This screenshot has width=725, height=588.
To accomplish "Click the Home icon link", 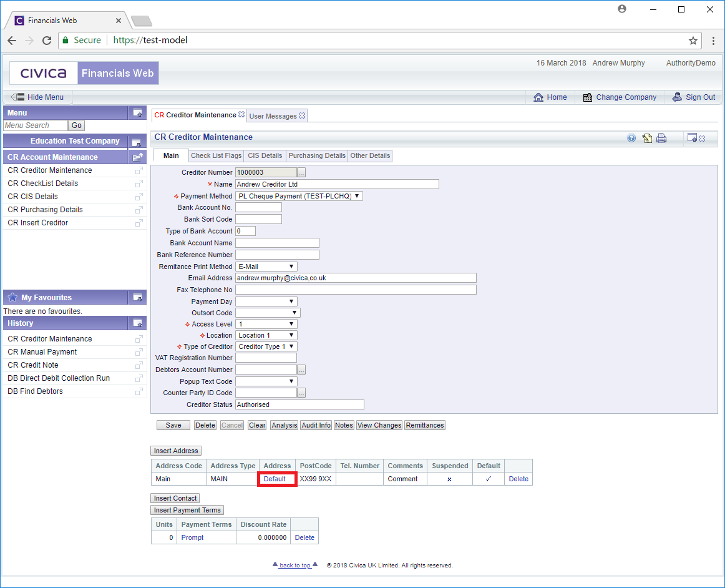I will click(550, 97).
